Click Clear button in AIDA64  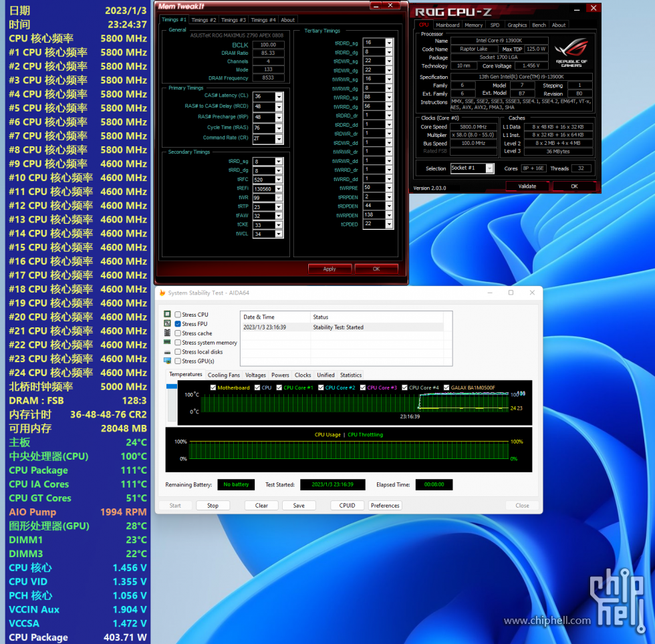pyautogui.click(x=261, y=505)
